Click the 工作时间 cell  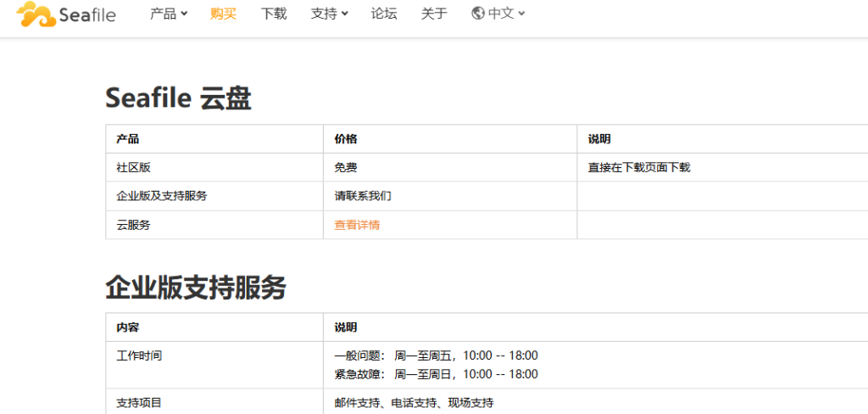click(x=214, y=365)
